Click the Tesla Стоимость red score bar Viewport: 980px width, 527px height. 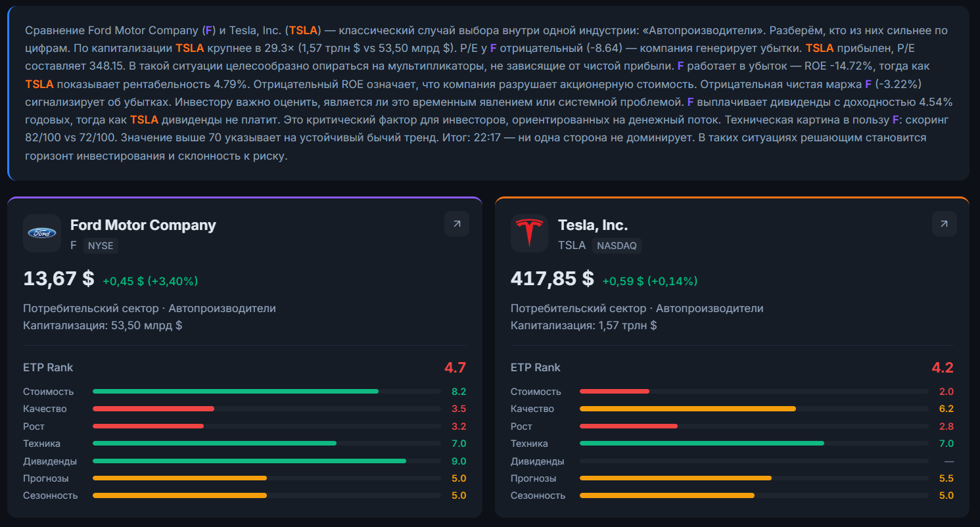(615, 392)
